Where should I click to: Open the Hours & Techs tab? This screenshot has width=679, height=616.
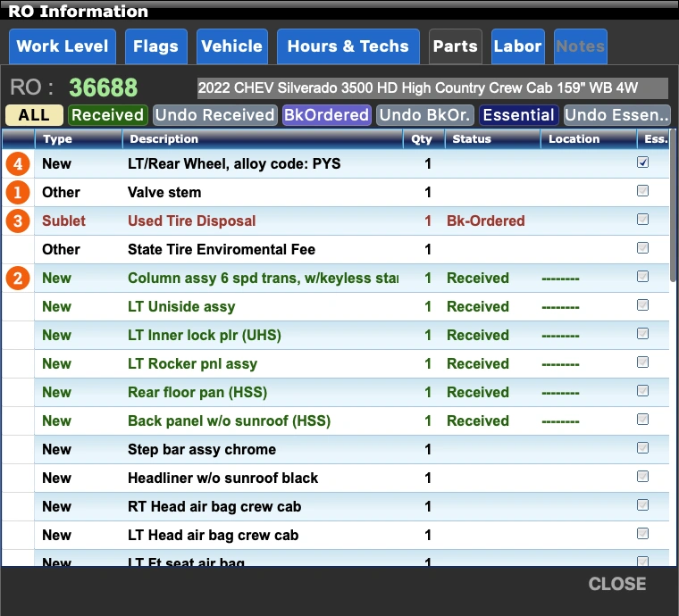coord(348,46)
